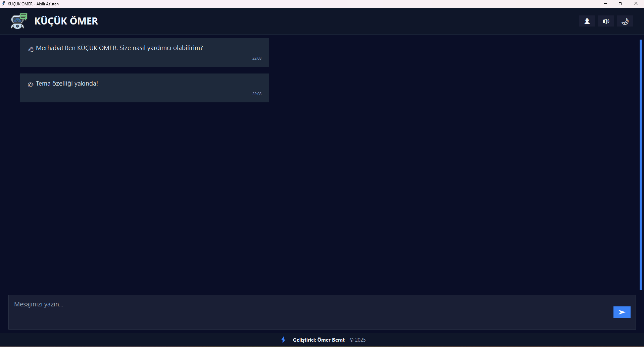The width and height of the screenshot is (644, 347).
Task: Toggle dark theme with the moon icon
Action: (625, 21)
